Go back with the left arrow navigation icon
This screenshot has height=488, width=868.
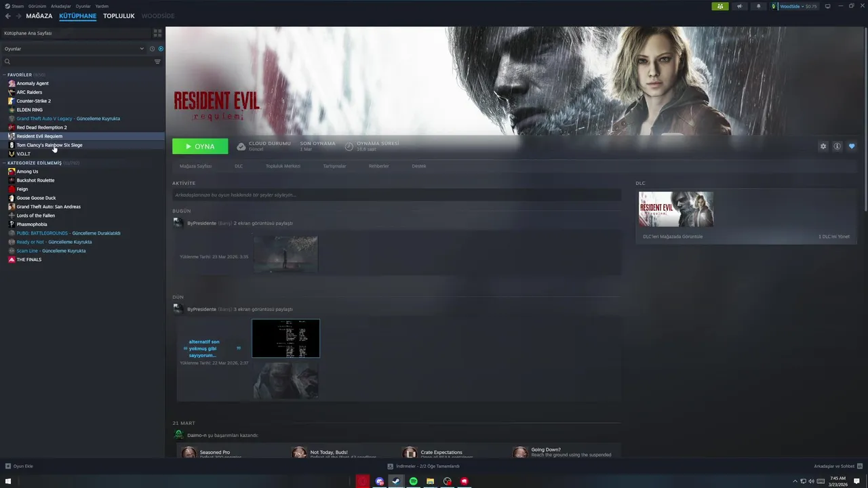[x=8, y=16]
